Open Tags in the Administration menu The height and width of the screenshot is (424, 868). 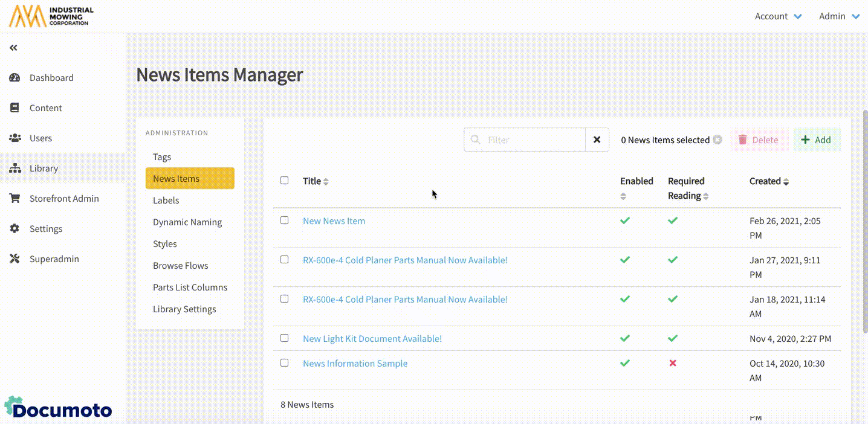162,157
